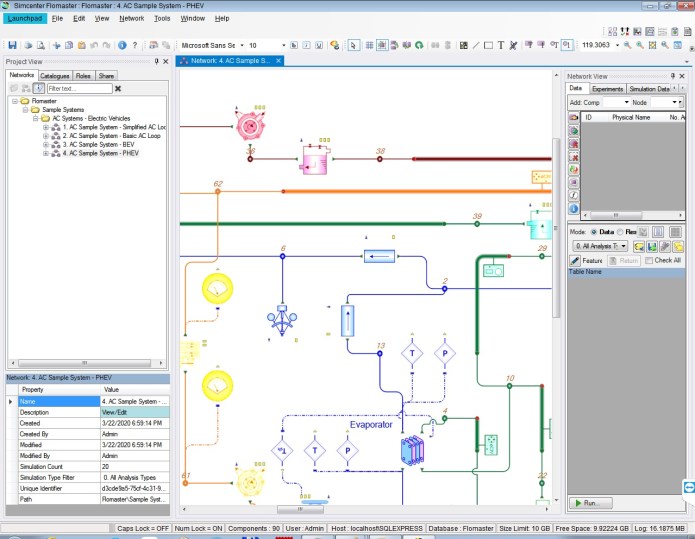Click blue info icon in Network View sidebar

[x=574, y=208]
